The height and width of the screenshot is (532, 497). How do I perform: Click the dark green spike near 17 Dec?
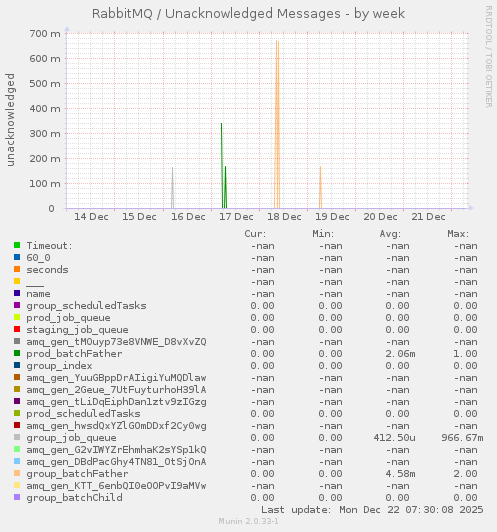click(222, 166)
